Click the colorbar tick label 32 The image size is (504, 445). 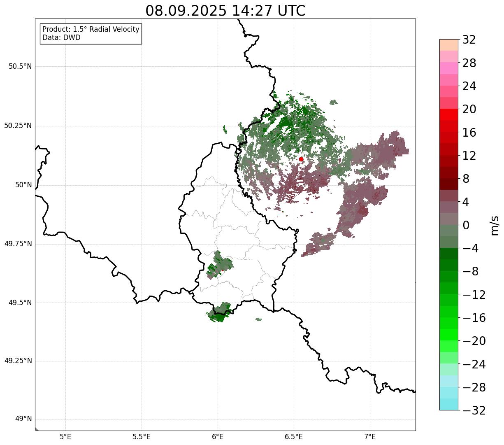pyautogui.click(x=469, y=40)
